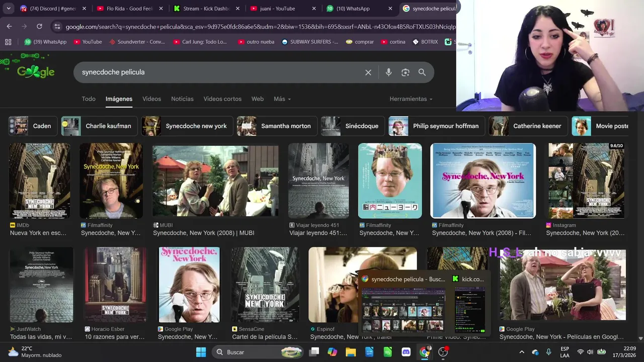
Task: Open the volume control in system tray
Action: (590, 352)
